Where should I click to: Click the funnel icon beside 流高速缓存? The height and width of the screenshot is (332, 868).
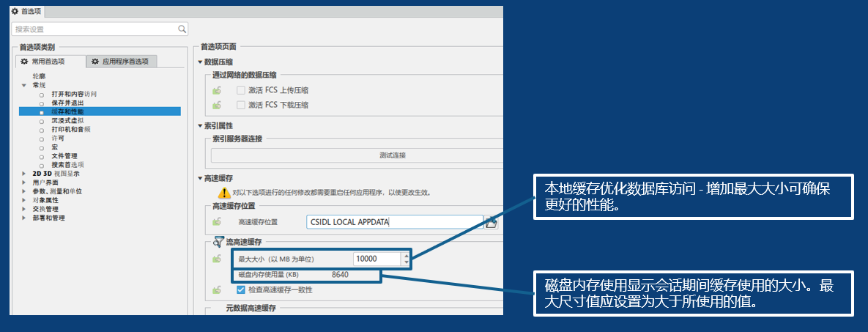218,241
